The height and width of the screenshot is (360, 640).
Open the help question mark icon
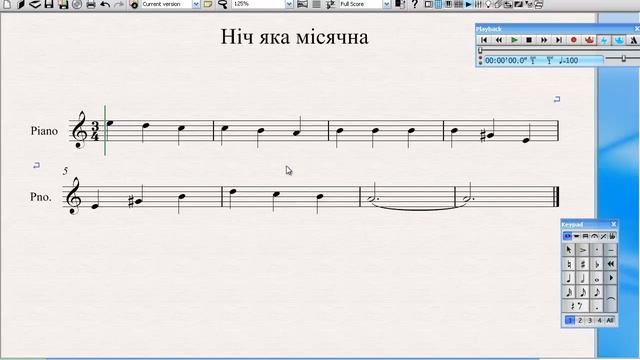pyautogui.click(x=415, y=4)
